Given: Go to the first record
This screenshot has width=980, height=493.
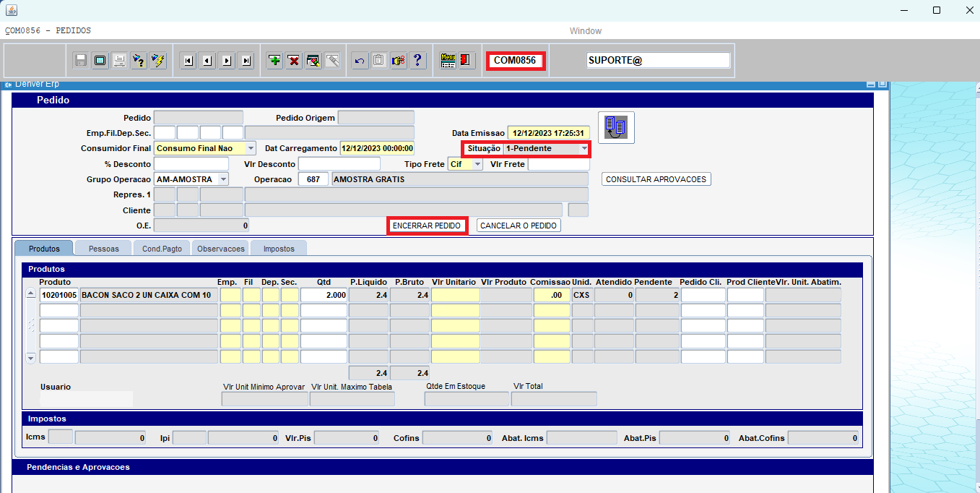Looking at the screenshot, I should tap(188, 61).
